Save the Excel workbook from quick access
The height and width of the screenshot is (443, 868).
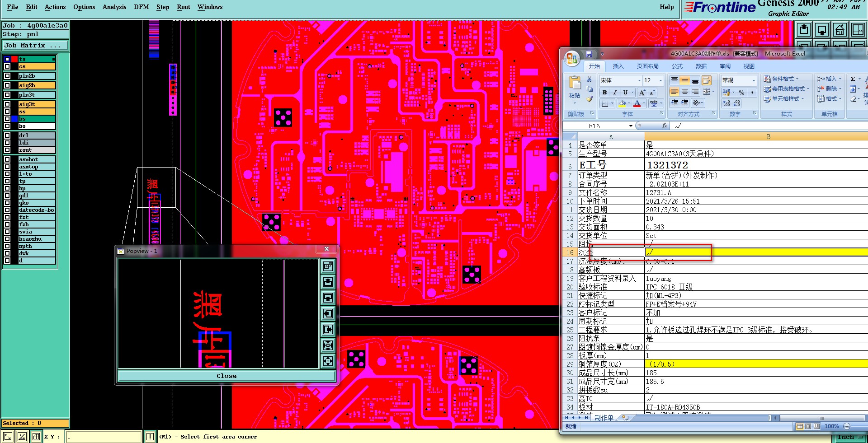589,54
